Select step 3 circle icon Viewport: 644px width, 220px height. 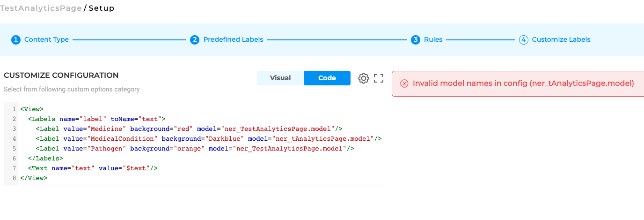[416, 40]
